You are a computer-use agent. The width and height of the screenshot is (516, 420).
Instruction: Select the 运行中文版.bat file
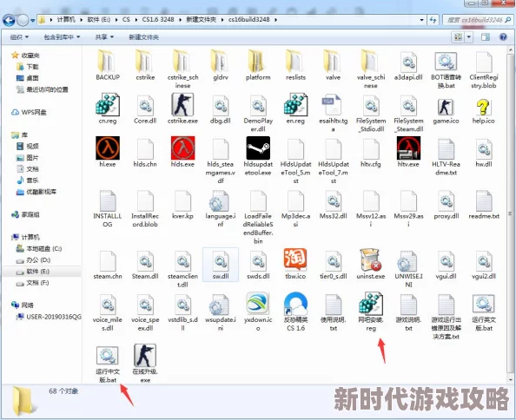tap(108, 364)
